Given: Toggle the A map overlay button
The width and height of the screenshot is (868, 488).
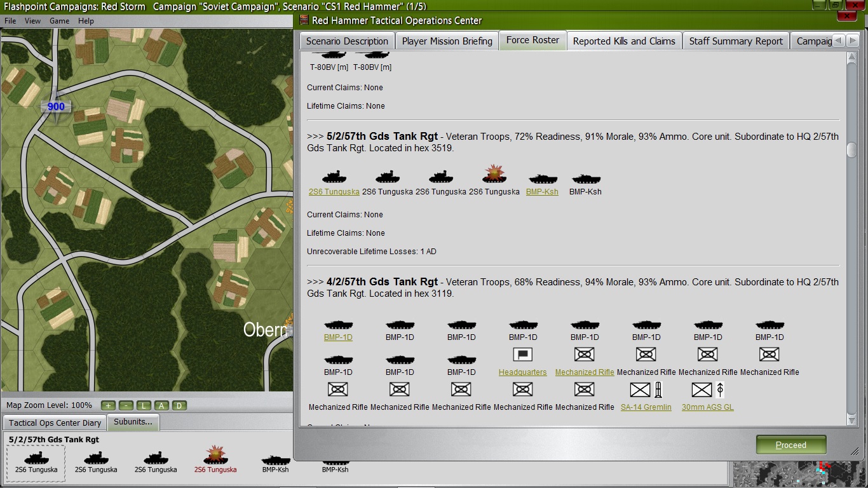Looking at the screenshot, I should (161, 405).
